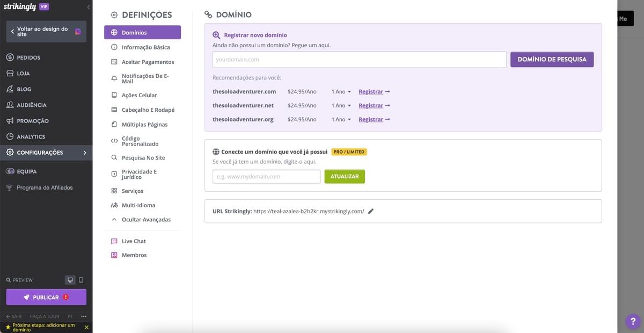Switch to desktop preview mode

point(70,280)
